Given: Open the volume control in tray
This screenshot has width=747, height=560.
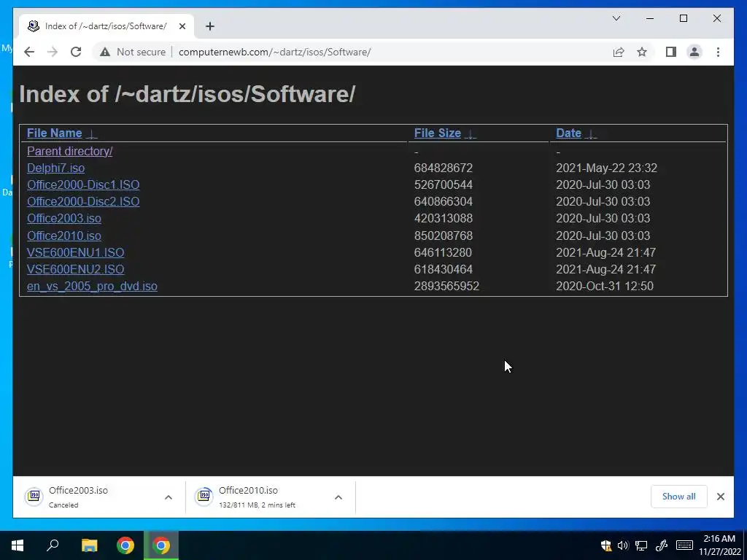Looking at the screenshot, I should [623, 545].
